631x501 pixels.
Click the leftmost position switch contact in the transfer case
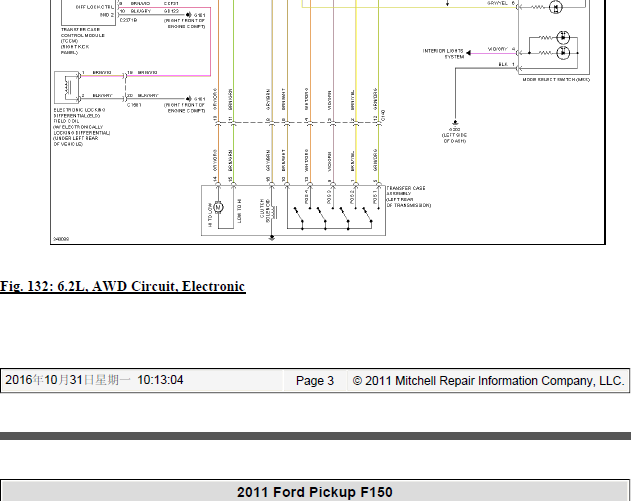298,215
